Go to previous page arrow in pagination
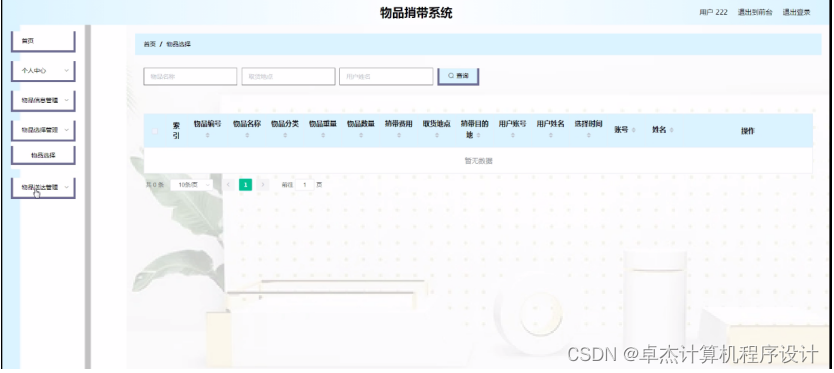 229,185
